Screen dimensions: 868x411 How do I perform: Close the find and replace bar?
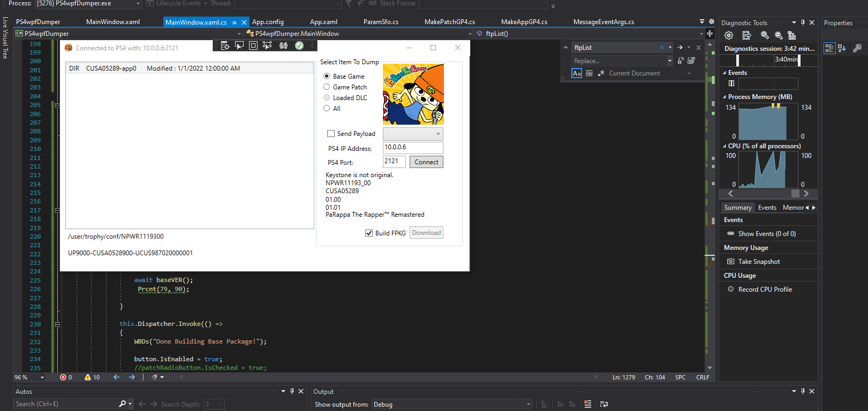tap(698, 48)
